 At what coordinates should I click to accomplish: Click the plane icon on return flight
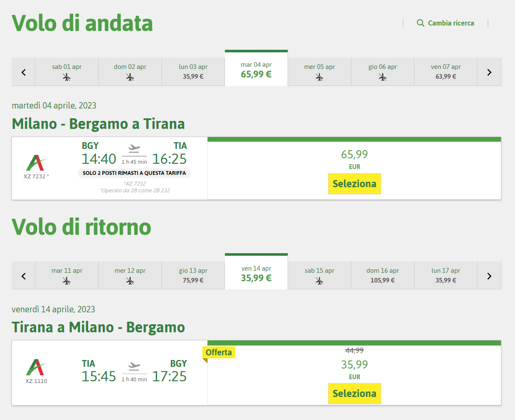click(x=134, y=366)
